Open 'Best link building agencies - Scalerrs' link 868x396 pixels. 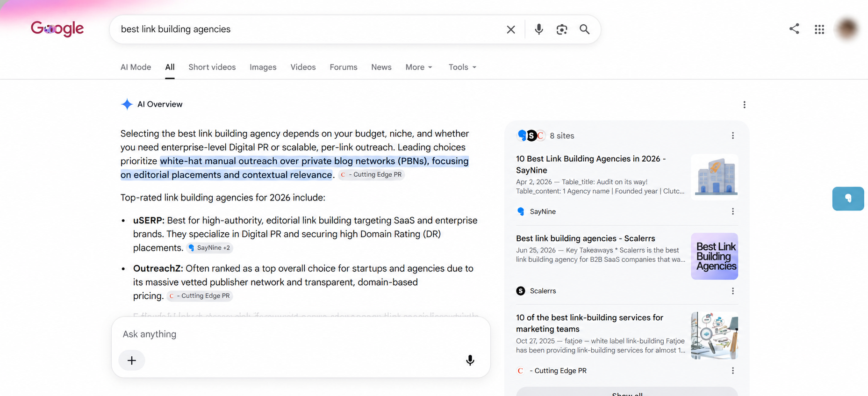coord(586,238)
